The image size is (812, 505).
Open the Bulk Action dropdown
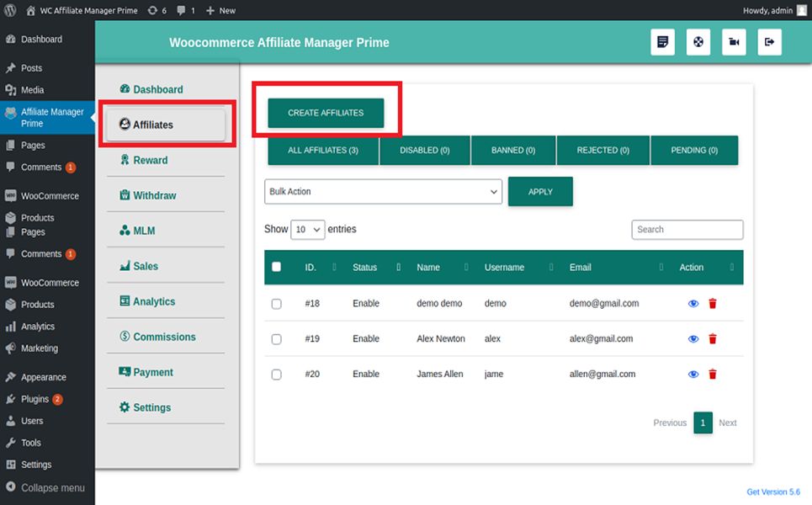[383, 192]
